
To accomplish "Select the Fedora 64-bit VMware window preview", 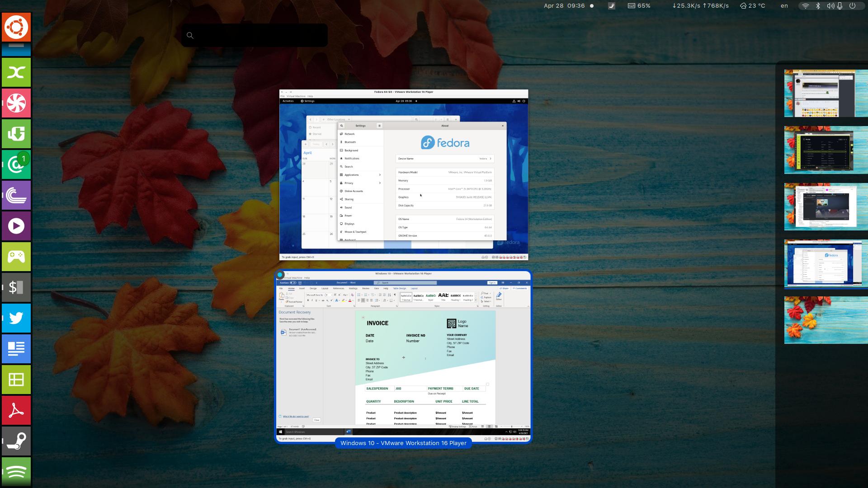I will (x=404, y=175).
